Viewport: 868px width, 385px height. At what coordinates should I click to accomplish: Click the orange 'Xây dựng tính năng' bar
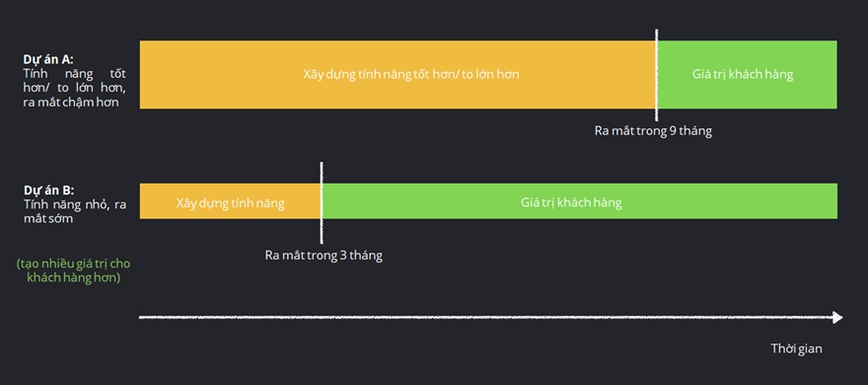[x=230, y=201]
